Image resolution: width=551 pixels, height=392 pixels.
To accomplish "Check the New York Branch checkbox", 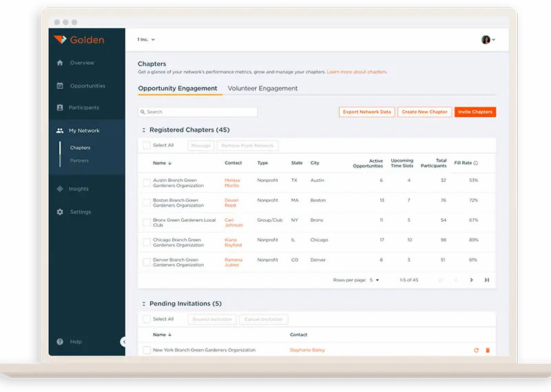I will 147,350.
